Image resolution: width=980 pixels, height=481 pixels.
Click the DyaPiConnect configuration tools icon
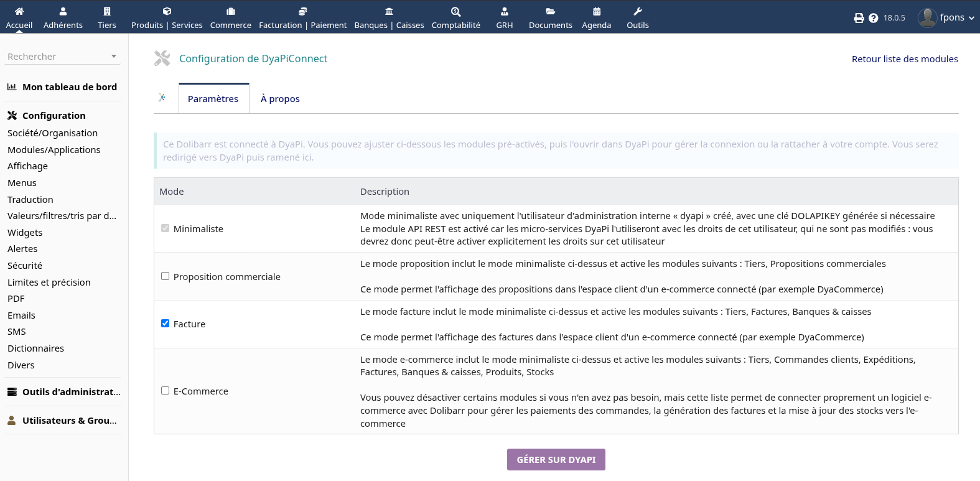point(162,58)
